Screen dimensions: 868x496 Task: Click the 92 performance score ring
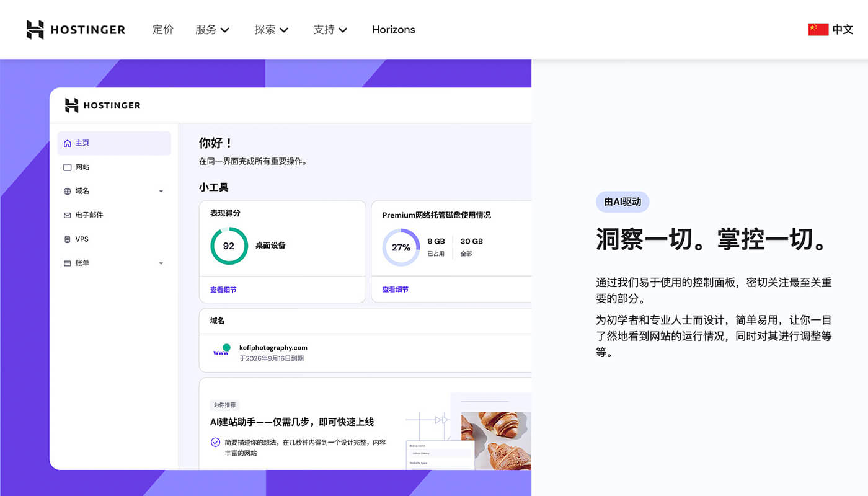coord(229,246)
